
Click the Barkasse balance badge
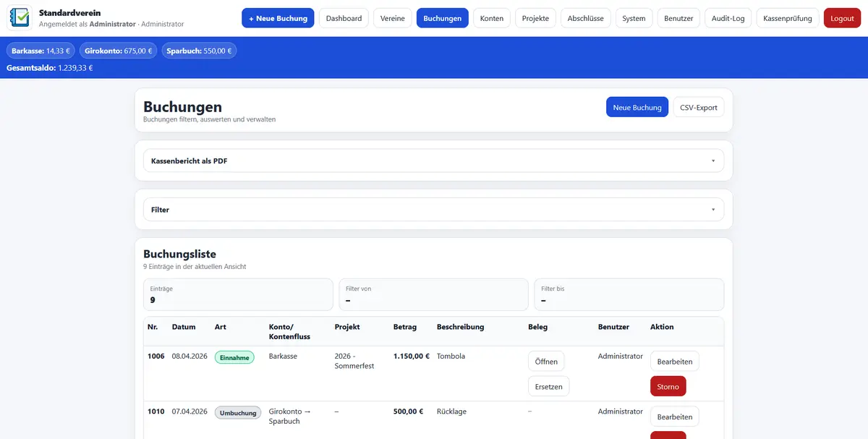click(41, 51)
